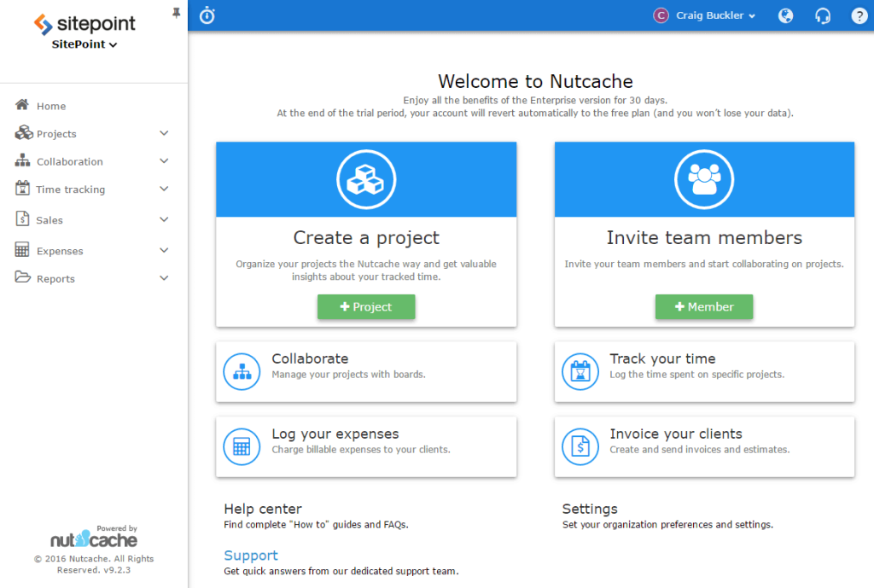Click the team people icon on Invite card
This screenshot has height=588, width=874.
tap(704, 179)
